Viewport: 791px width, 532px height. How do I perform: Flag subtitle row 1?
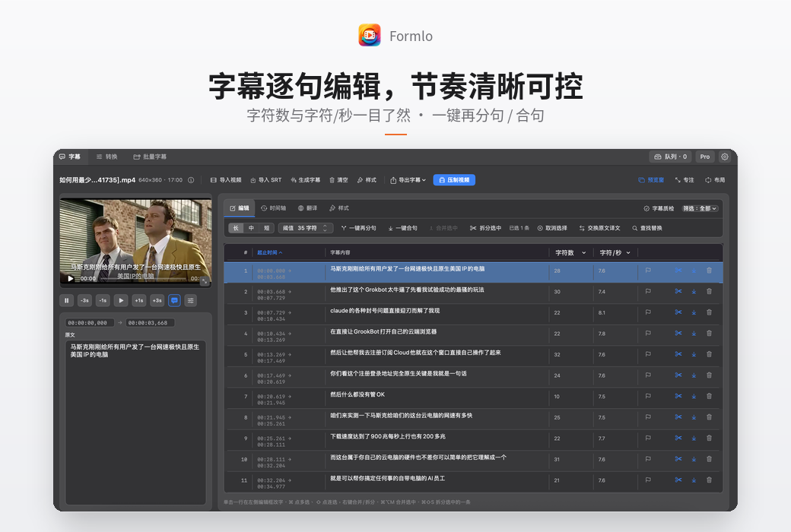point(648,271)
